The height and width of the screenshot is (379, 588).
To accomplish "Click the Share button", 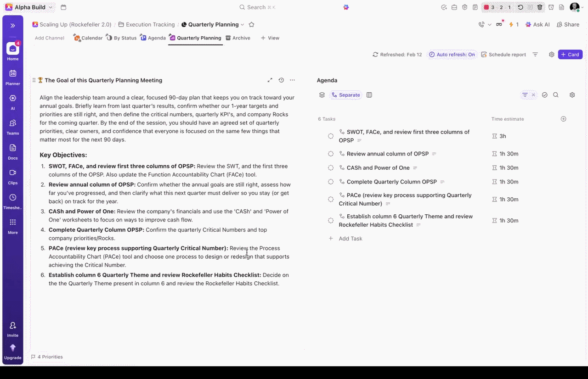I will 568,25.
